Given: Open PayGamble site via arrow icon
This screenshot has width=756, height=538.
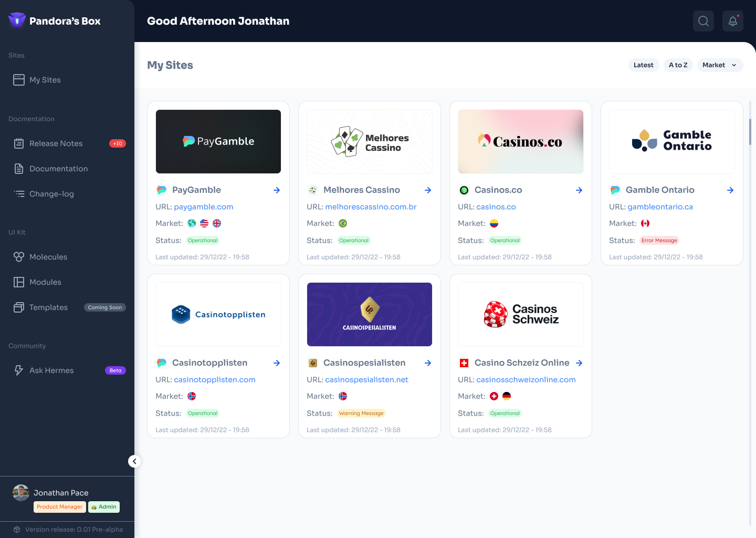Looking at the screenshot, I should click(x=277, y=190).
